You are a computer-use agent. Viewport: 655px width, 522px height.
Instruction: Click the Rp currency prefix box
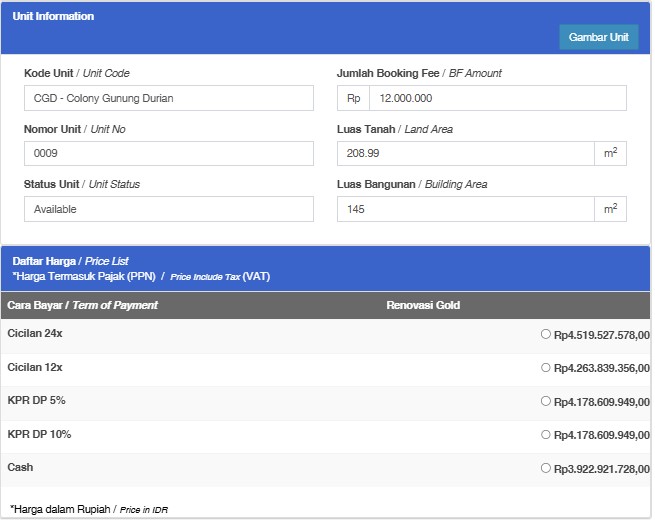tap(353, 98)
